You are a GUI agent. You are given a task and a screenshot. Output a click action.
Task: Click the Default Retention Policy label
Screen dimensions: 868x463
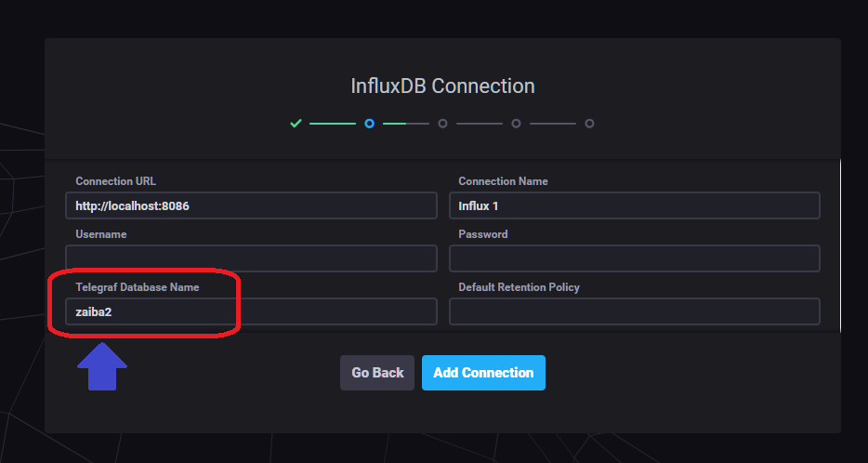click(519, 287)
